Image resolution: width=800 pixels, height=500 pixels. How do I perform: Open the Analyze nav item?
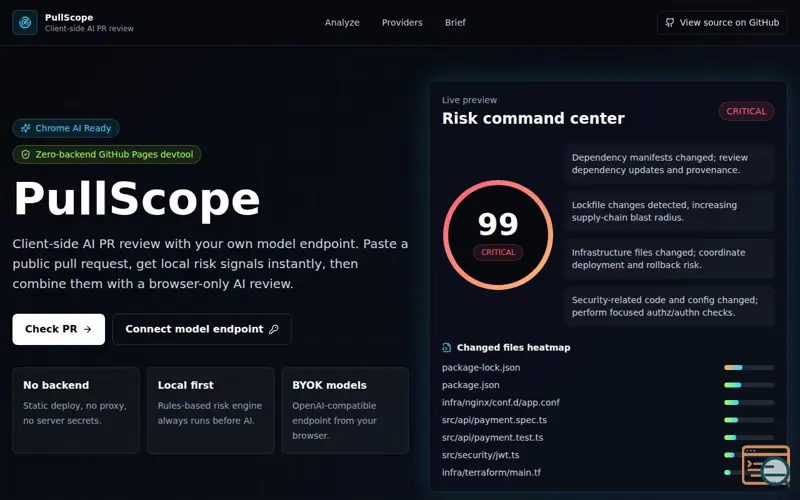coord(342,22)
